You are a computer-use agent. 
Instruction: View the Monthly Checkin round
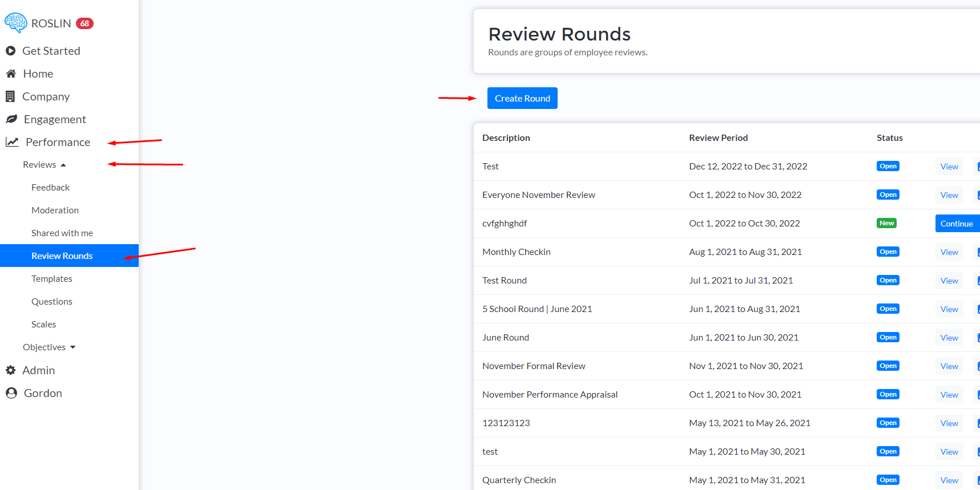click(x=949, y=252)
